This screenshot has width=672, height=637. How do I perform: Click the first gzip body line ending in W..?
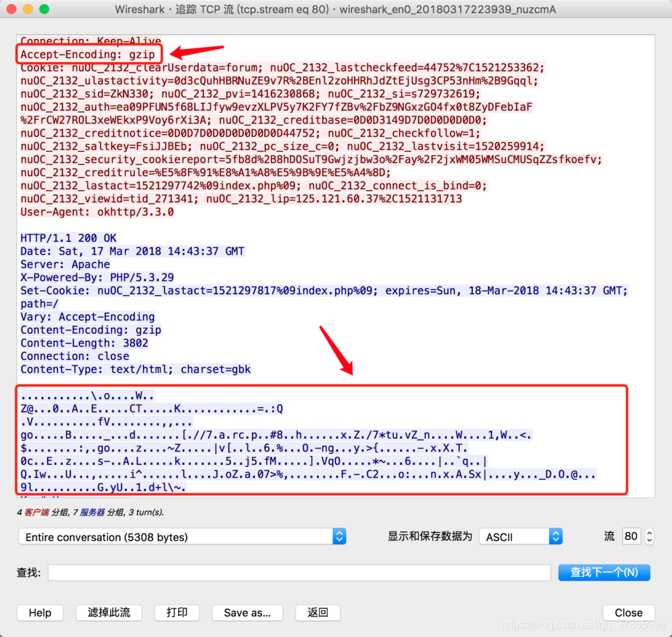(x=87, y=396)
